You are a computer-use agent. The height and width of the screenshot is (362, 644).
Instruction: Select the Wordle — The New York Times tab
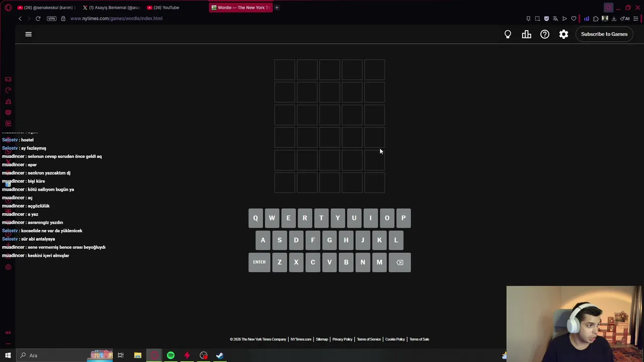click(240, 8)
